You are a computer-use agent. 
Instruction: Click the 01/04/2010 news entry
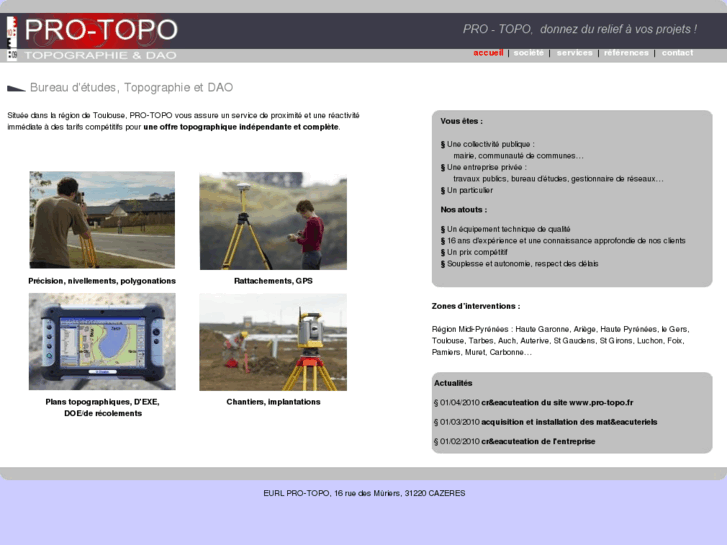click(x=533, y=403)
